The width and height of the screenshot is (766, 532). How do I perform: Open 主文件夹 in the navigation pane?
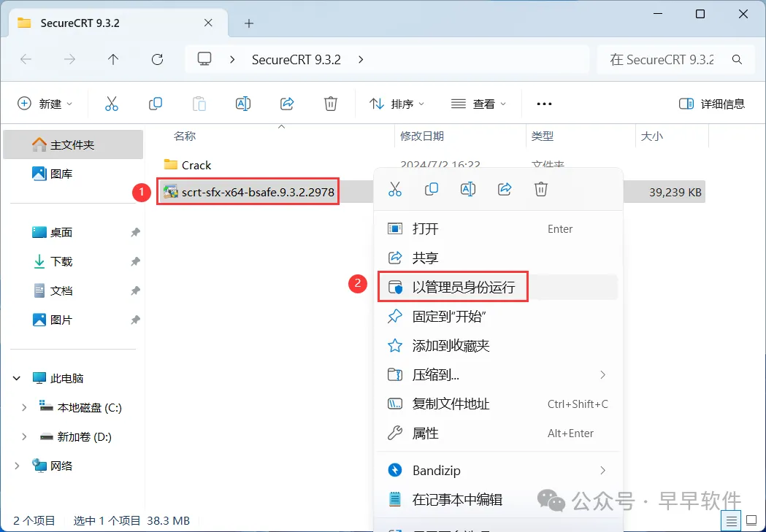pyautogui.click(x=73, y=144)
